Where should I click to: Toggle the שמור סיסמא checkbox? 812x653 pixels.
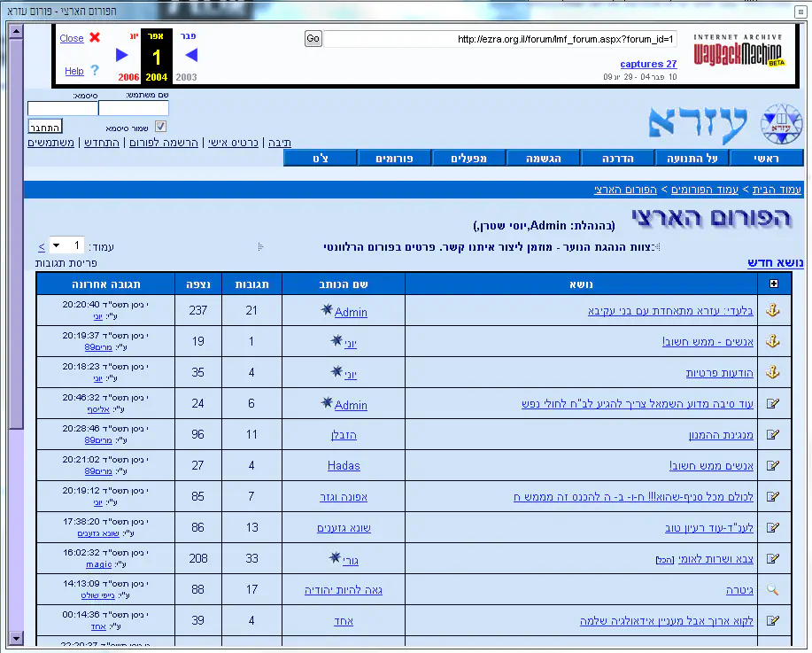coord(161,126)
